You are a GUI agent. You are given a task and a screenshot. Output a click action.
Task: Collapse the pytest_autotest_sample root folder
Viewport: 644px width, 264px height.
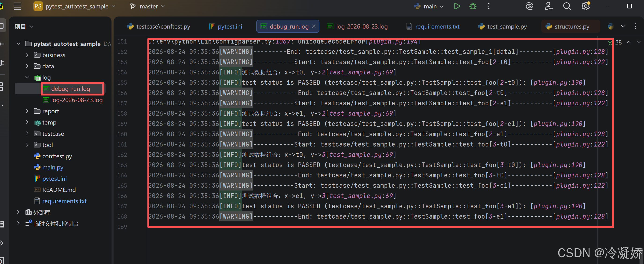[x=18, y=44]
